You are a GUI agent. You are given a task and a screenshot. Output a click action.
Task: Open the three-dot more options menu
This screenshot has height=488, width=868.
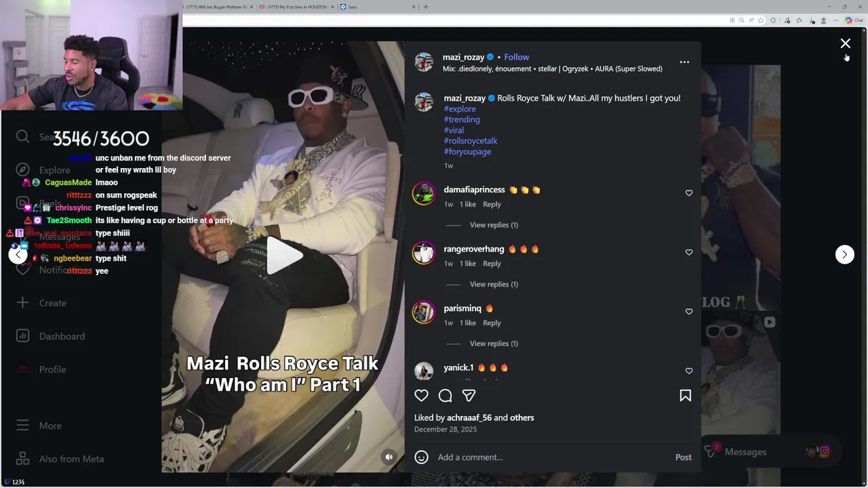click(x=684, y=62)
